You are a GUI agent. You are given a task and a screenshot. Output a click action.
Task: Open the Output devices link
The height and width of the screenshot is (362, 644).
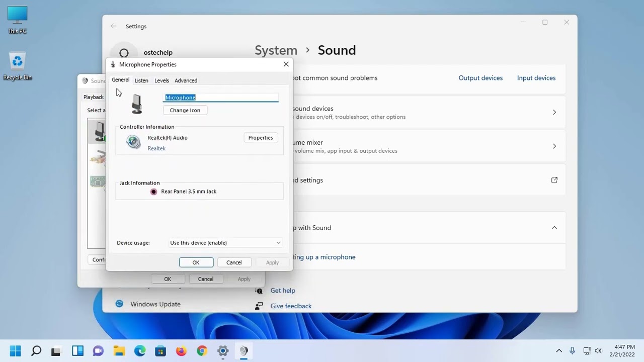pos(480,78)
